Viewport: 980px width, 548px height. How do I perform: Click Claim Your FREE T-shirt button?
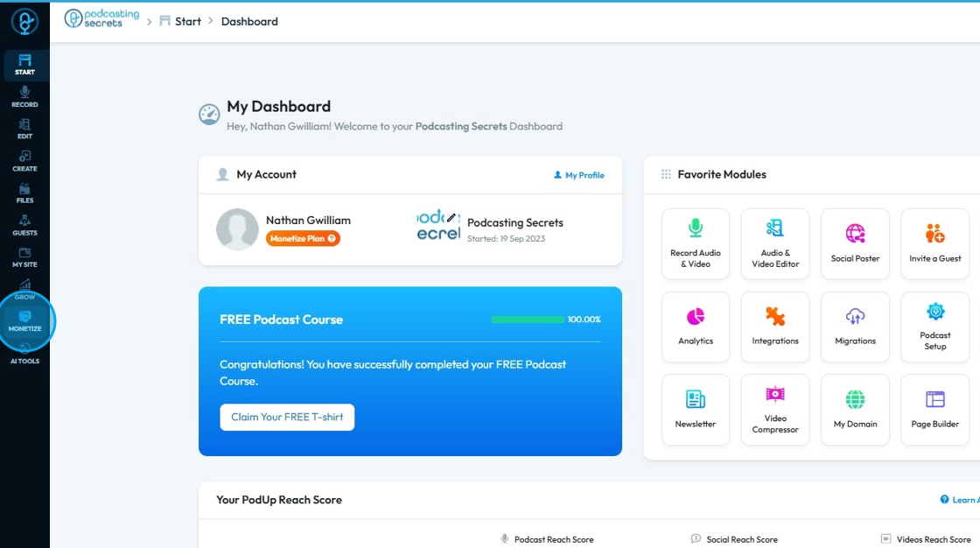click(287, 418)
